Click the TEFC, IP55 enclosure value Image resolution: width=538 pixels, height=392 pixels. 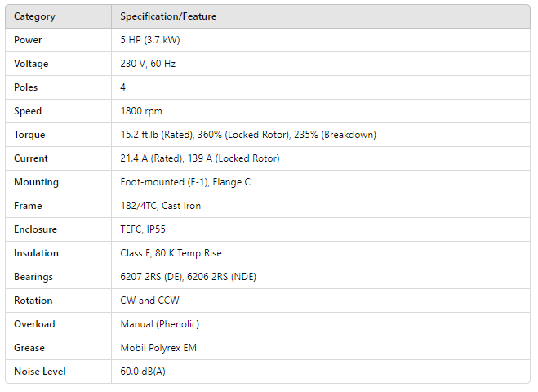(144, 229)
